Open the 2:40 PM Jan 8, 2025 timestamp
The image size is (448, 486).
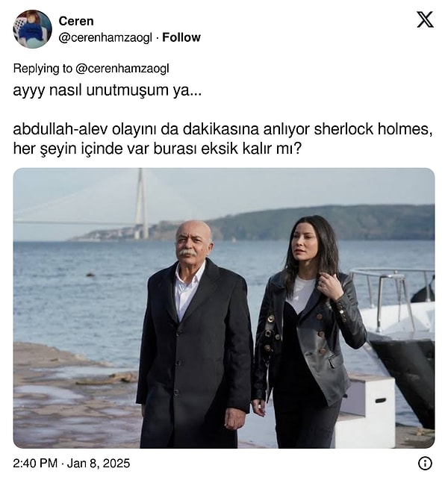tap(72, 464)
